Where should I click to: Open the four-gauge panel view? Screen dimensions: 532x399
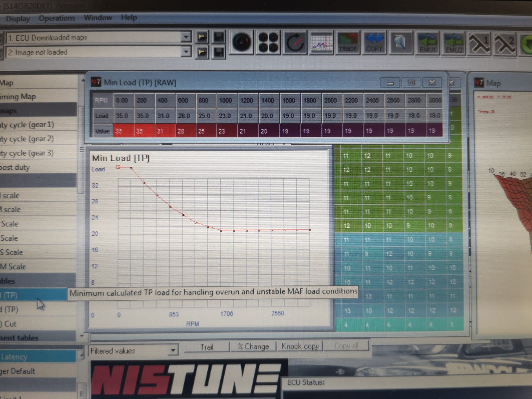[268, 42]
